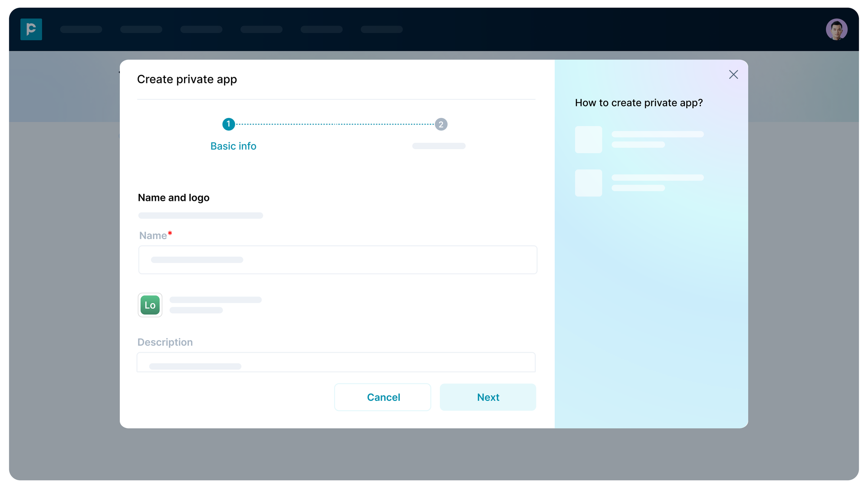
Task: Dismiss the dialog using the X icon
Action: click(733, 74)
